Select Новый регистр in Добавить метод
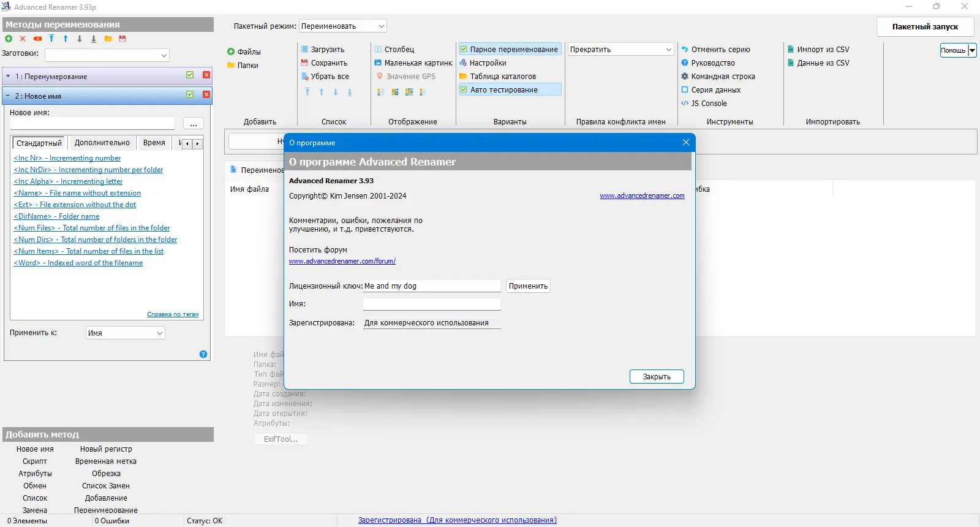The height and width of the screenshot is (527, 980). click(106, 449)
